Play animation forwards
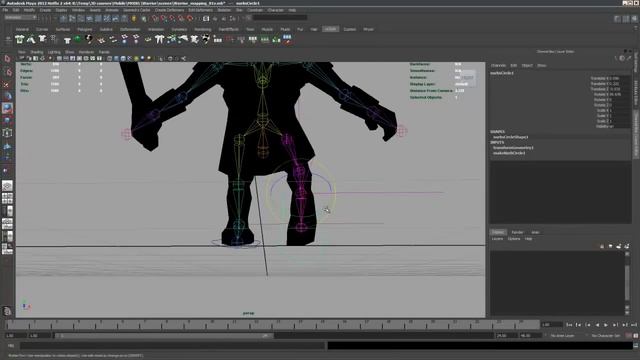The image size is (640, 360). (606, 325)
